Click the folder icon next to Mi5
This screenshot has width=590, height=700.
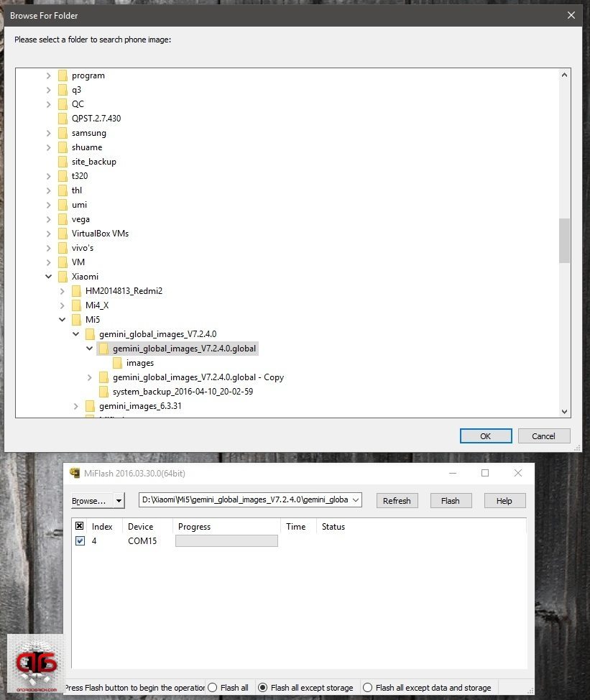pyautogui.click(x=76, y=320)
